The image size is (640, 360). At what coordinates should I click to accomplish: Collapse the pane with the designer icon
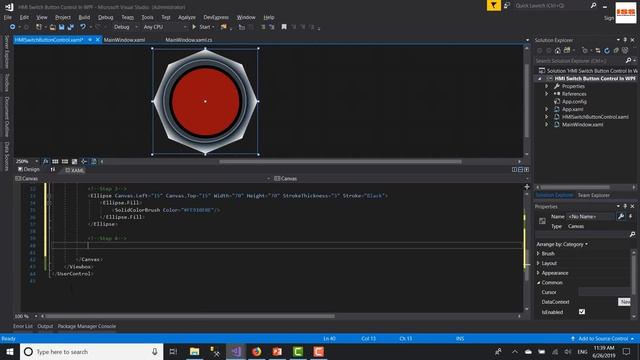[527, 169]
